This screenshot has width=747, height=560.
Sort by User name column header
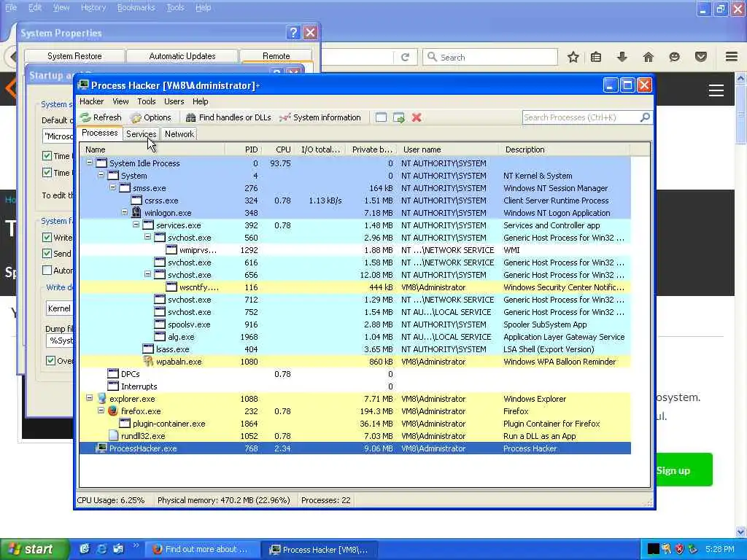click(x=448, y=149)
